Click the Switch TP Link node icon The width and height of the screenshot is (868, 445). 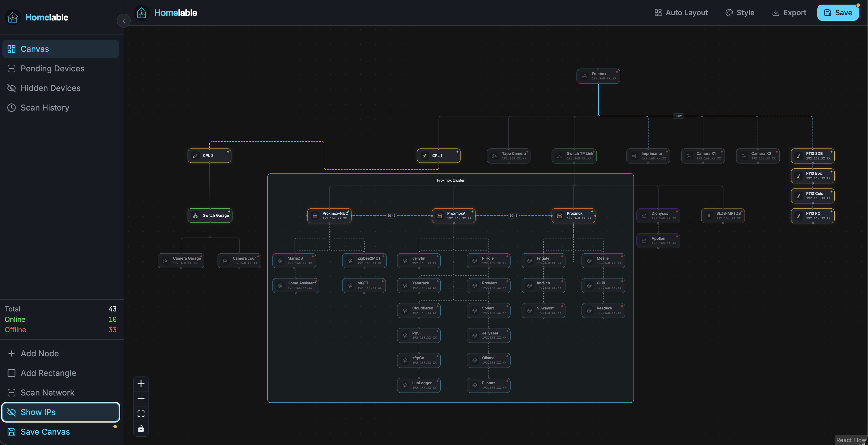coord(559,156)
